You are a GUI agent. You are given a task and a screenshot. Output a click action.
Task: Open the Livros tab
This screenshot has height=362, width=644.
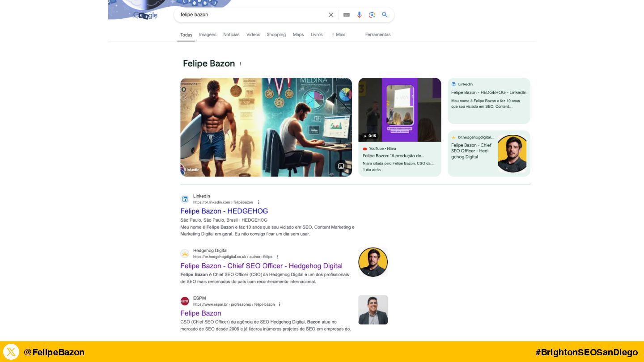tap(317, 35)
